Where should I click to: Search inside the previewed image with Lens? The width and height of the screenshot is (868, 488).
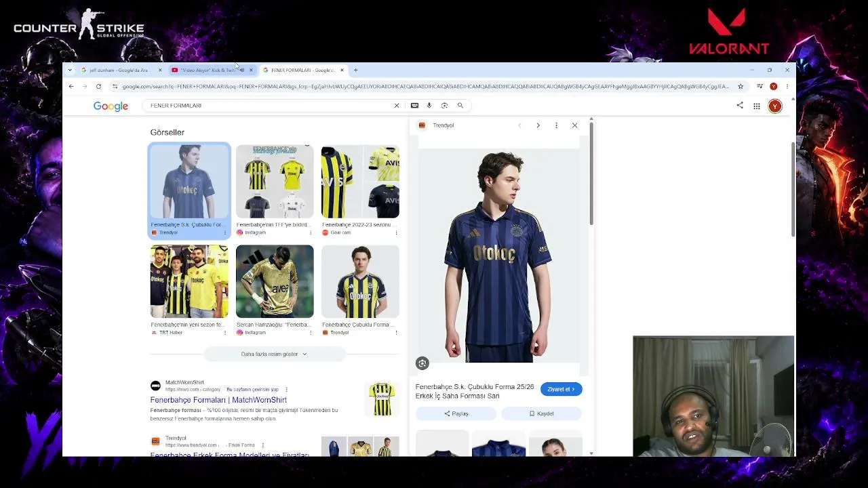[422, 363]
